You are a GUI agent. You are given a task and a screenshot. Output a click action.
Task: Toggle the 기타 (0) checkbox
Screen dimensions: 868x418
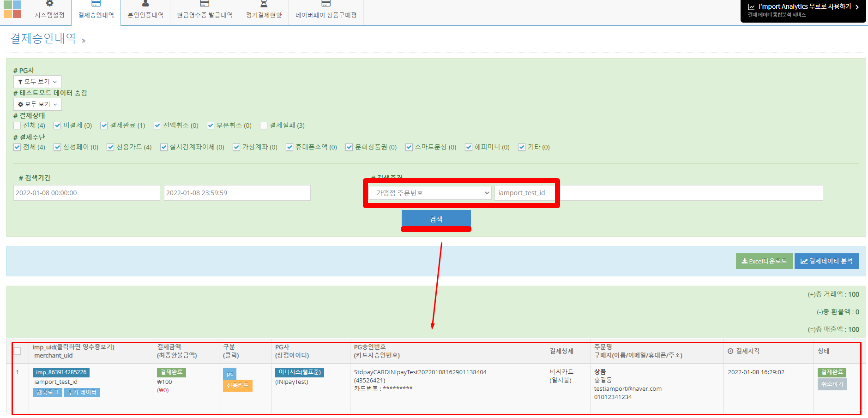coord(522,147)
